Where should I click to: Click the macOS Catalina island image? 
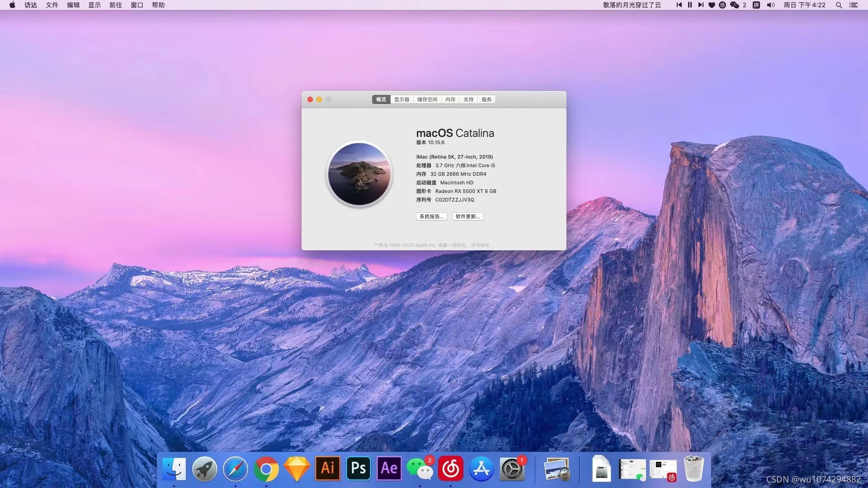coord(359,174)
